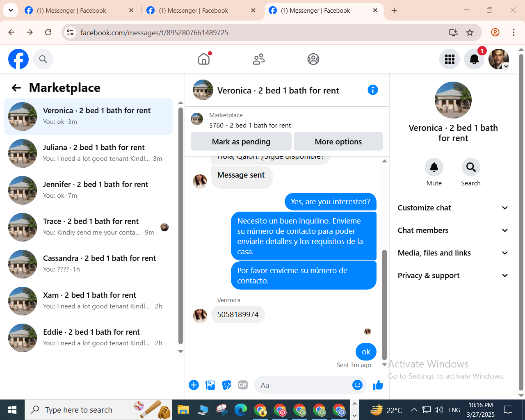This screenshot has height=420, width=525.
Task: Expand Privacy & support section
Action: click(453, 276)
